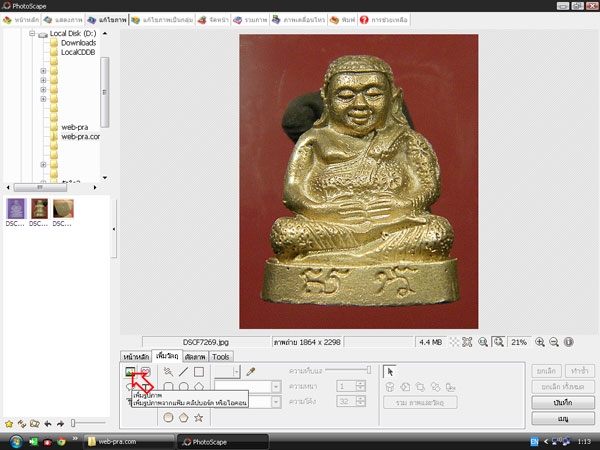Image resolution: width=600 pixels, height=450 pixels.
Task: Open the Page layout top tab
Action: click(x=214, y=20)
